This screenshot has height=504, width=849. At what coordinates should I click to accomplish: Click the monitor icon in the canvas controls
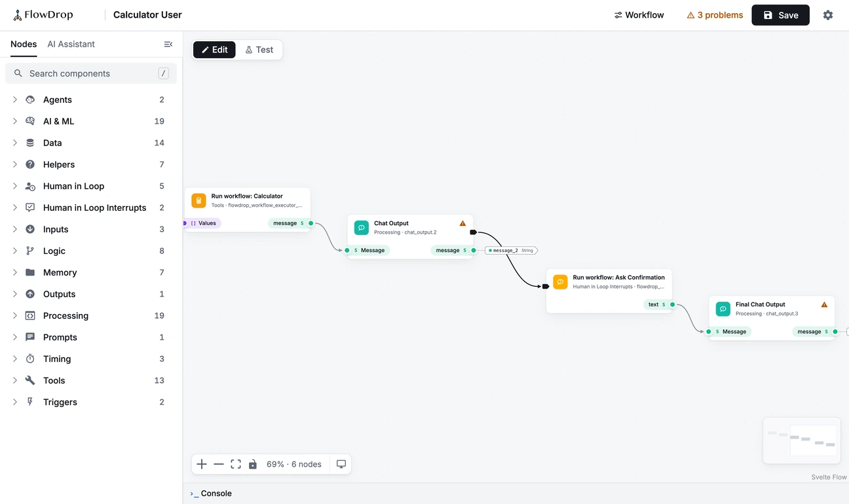(341, 464)
